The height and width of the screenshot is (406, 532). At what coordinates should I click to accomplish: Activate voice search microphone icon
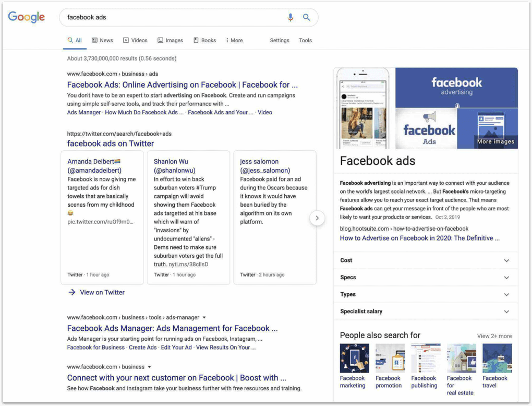[291, 17]
